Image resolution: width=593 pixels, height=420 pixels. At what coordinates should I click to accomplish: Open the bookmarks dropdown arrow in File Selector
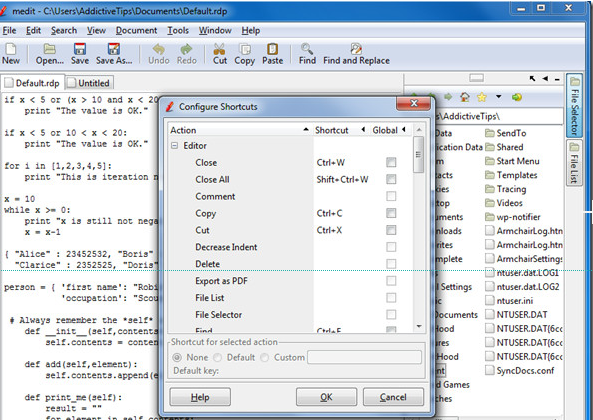pos(499,97)
